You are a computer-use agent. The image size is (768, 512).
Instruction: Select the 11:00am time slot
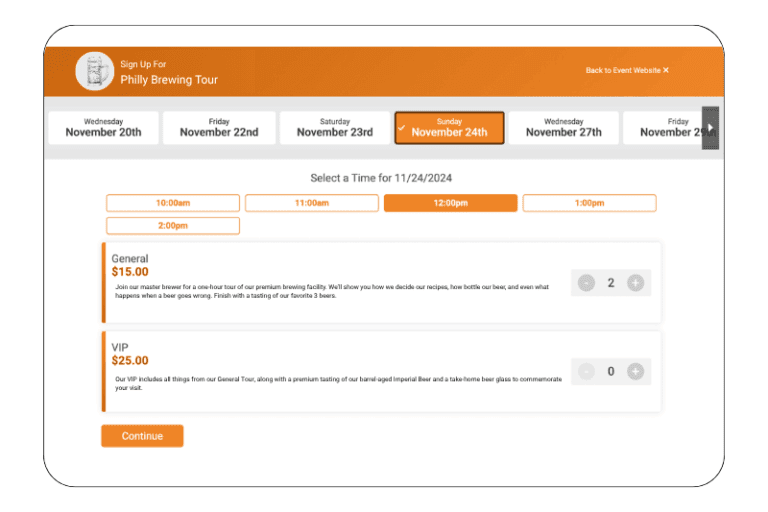pyautogui.click(x=312, y=203)
